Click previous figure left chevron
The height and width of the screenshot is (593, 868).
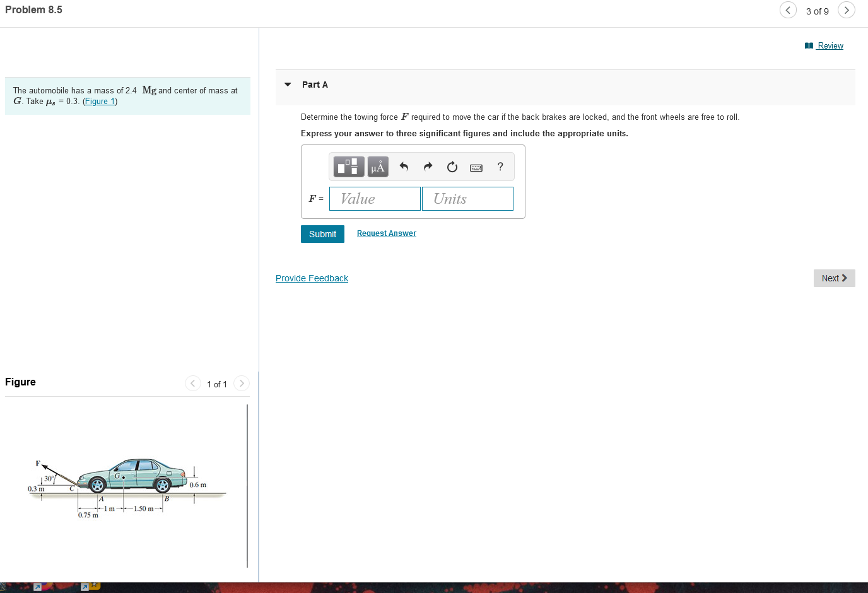tap(192, 383)
